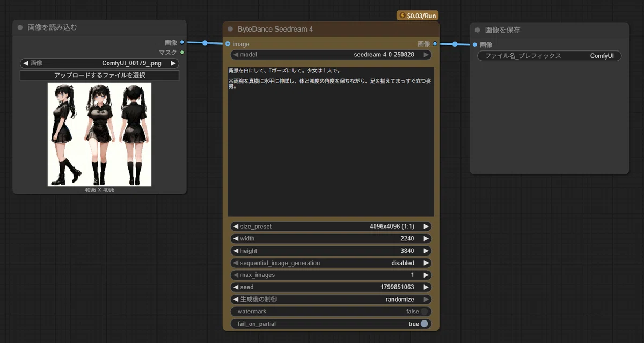This screenshot has width=644, height=343.
Task: Collapse the 画像を読み込む node via its title dot
Action: (20, 27)
